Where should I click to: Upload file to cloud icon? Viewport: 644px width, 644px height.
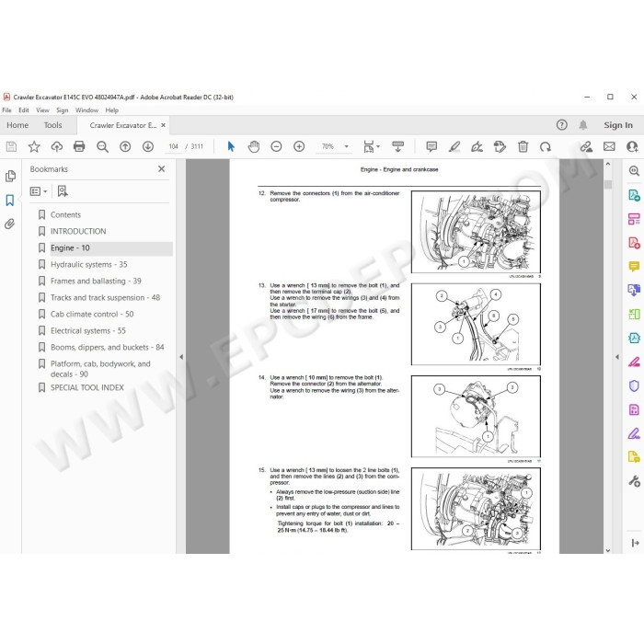pyautogui.click(x=57, y=146)
